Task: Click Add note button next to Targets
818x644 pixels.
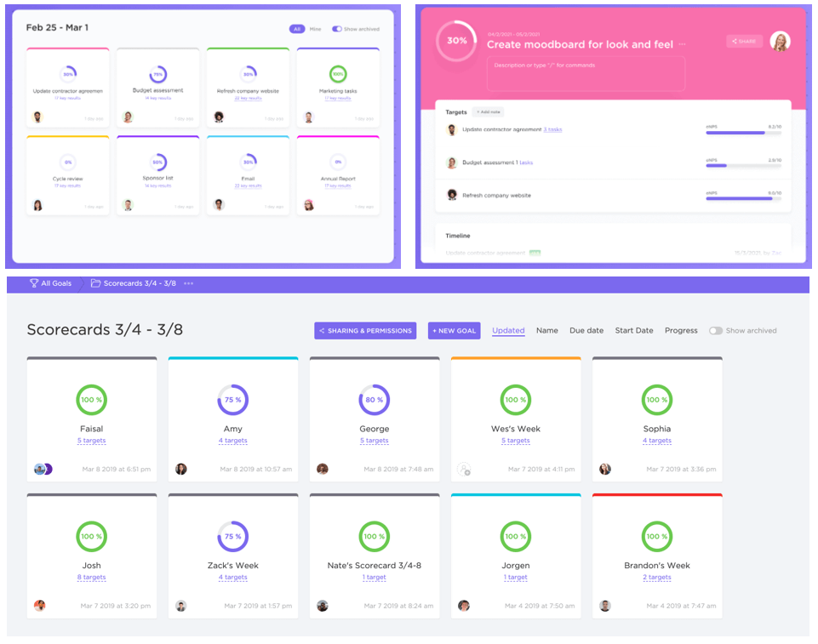Action: coord(488,112)
